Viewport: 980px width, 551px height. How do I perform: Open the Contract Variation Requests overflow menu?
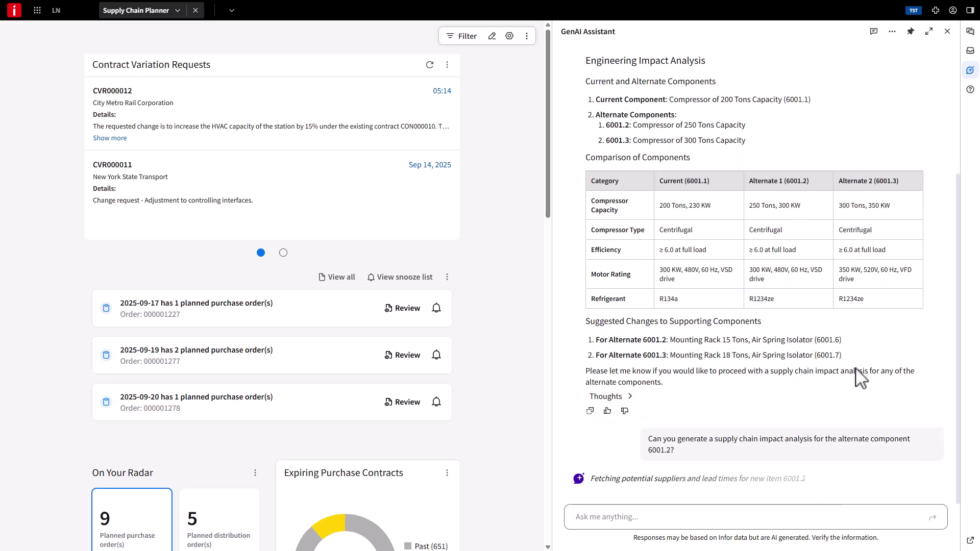[x=448, y=65]
